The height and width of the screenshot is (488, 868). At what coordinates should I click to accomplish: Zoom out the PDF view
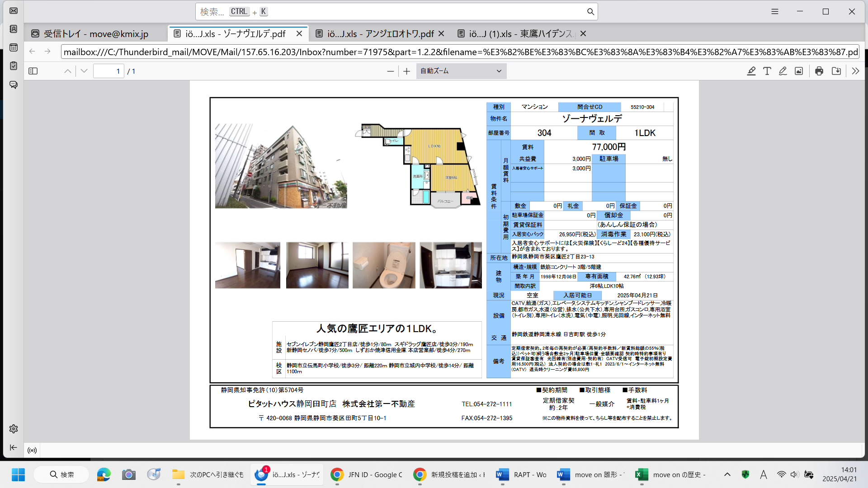[391, 71]
